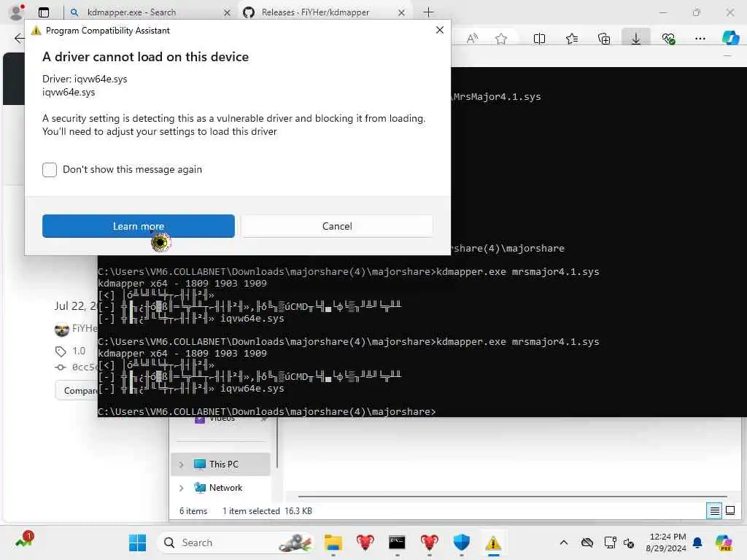Open Windows Security shield on taskbar
This screenshot has height=560, width=747.
point(461,542)
